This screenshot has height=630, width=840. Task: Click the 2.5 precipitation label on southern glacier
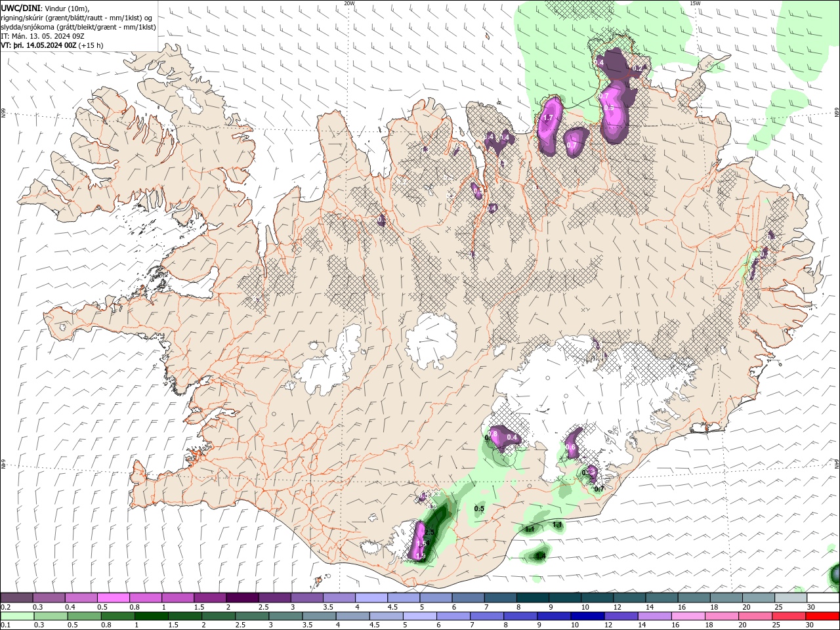coord(430,532)
